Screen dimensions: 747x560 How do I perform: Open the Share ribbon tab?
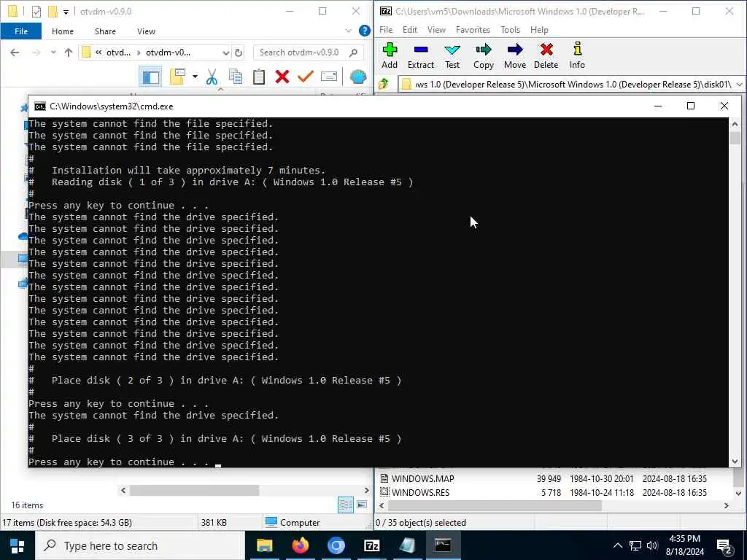pyautogui.click(x=105, y=31)
